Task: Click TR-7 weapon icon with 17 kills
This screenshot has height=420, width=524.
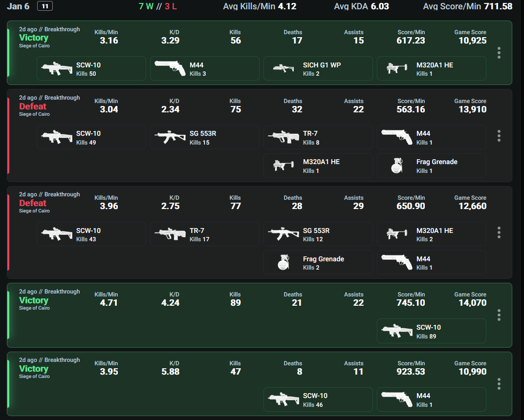Action: coord(170,234)
